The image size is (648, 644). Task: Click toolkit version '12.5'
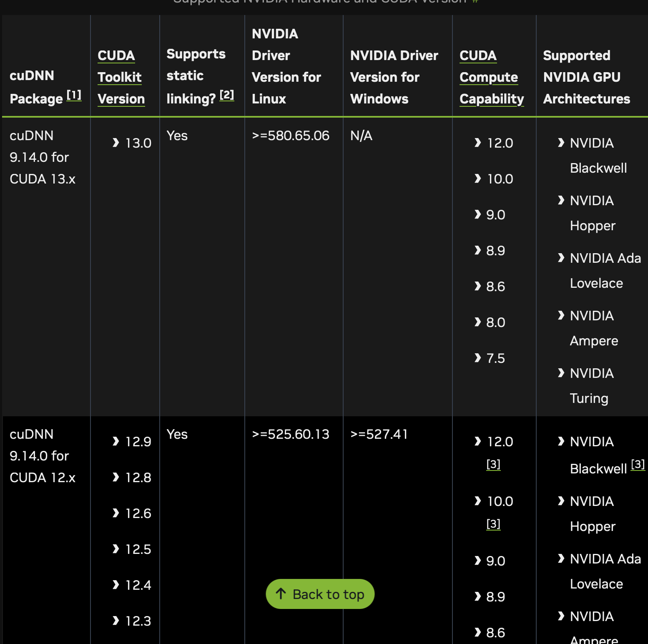click(x=138, y=549)
